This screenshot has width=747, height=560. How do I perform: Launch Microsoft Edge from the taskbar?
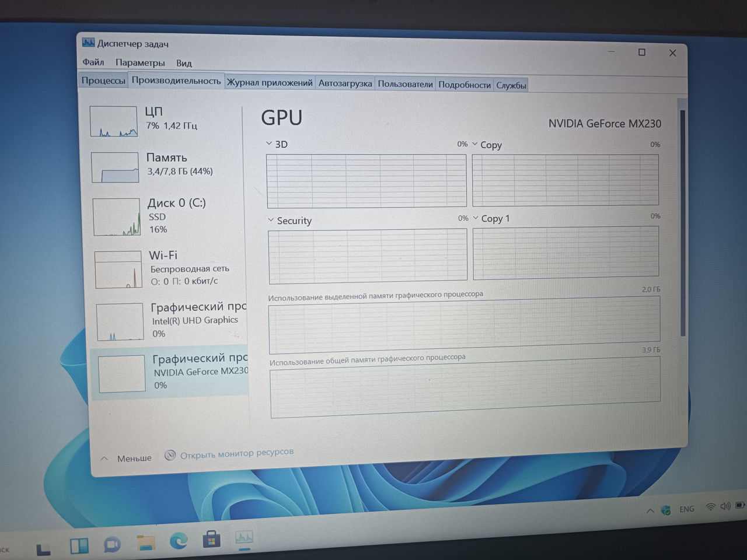pos(179,541)
